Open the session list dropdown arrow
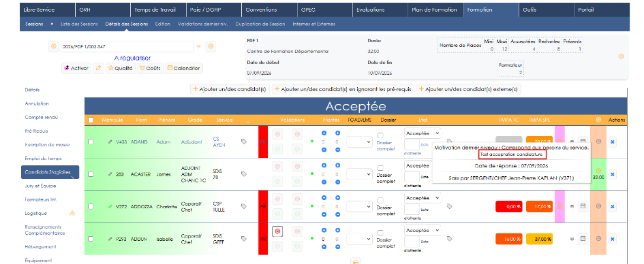This screenshot has height=264, width=644. [x=199, y=47]
